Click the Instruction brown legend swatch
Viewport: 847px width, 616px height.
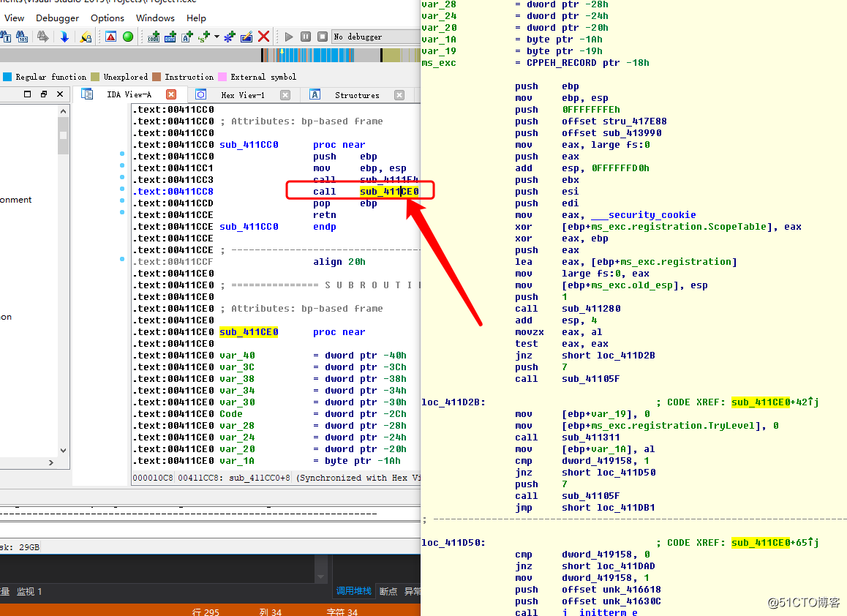[157, 77]
